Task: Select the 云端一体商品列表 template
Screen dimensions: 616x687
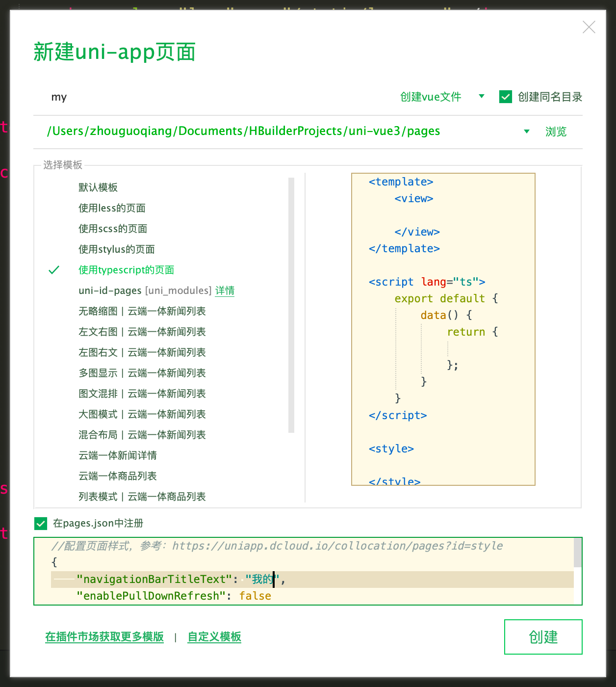Action: click(118, 476)
